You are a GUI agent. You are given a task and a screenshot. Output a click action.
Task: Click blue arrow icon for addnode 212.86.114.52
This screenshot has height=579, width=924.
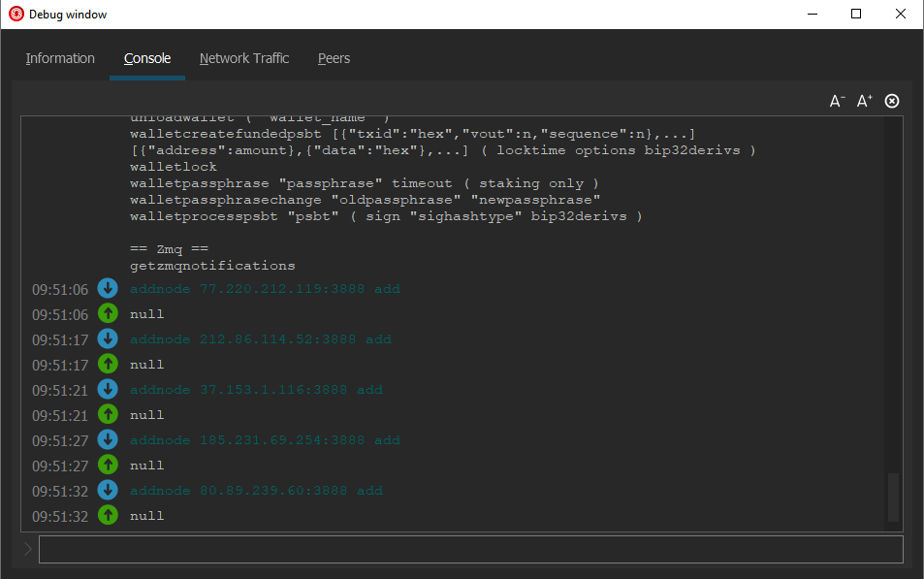(x=108, y=339)
